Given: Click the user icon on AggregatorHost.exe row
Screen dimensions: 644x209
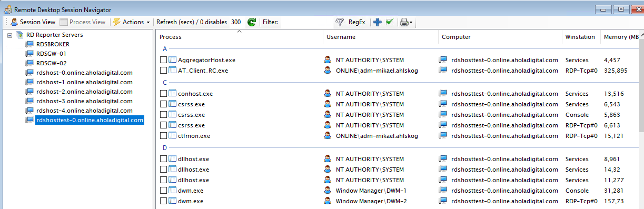Looking at the screenshot, I should (x=328, y=60).
